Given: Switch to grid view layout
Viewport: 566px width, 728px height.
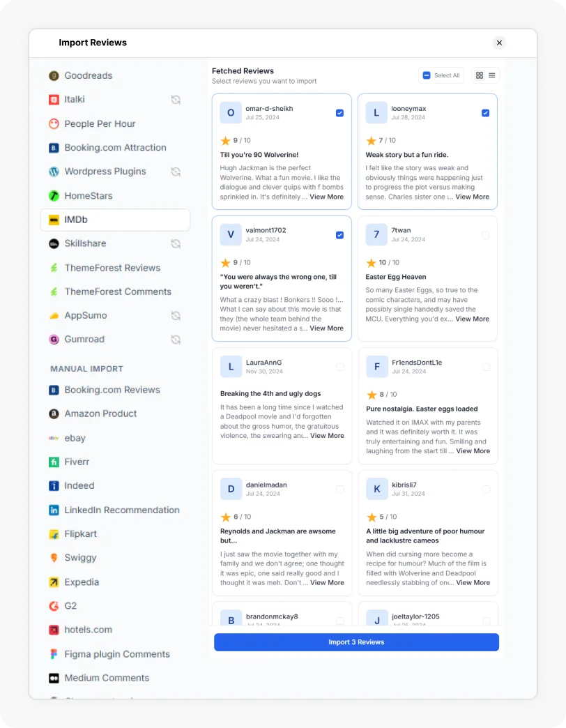Looking at the screenshot, I should click(480, 75).
